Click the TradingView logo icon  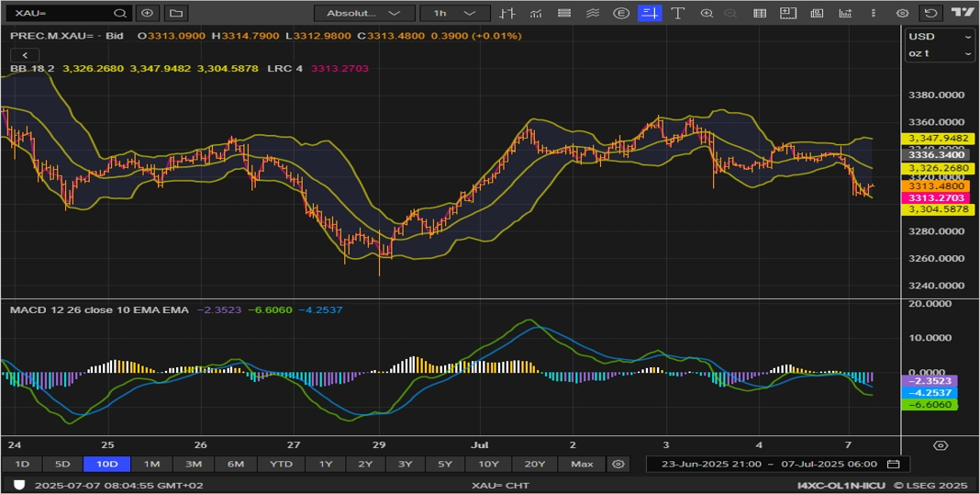tap(962, 13)
